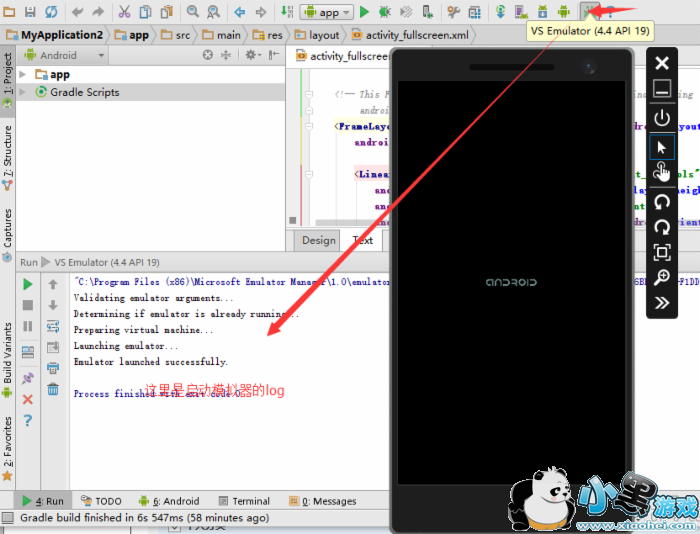Image resolution: width=700 pixels, height=534 pixels.
Task: Click the emulator zoom magnifier icon
Action: tap(661, 277)
